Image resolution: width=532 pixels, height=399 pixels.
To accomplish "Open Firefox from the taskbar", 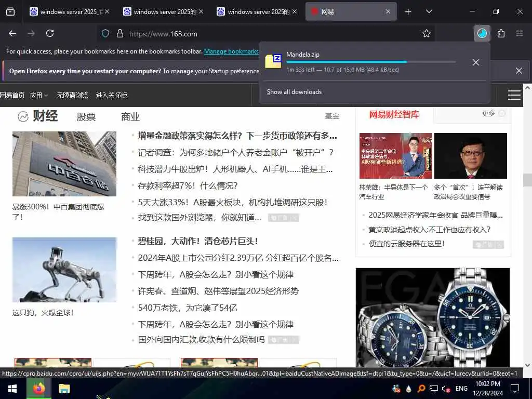I will (x=38, y=389).
